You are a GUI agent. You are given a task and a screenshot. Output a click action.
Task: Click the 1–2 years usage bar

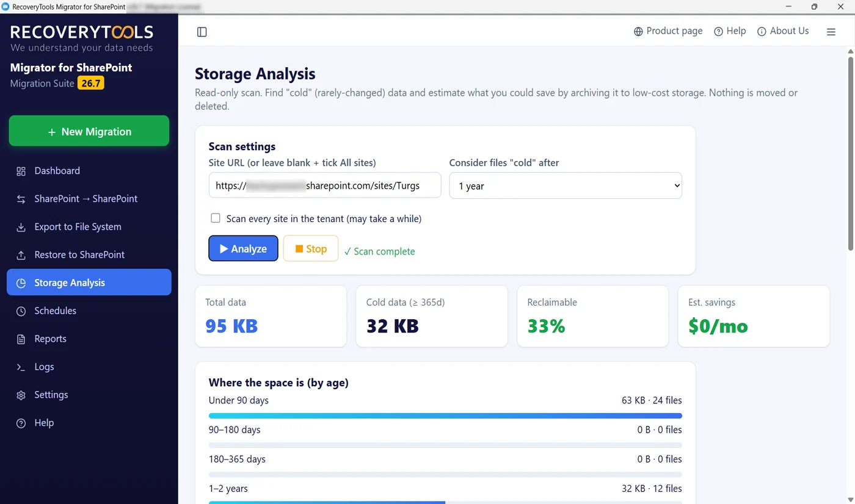pos(445,502)
